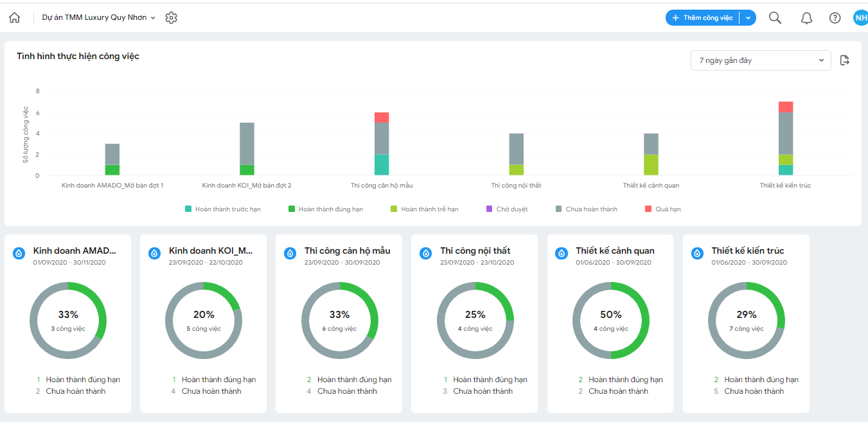Click blue icon on Thi công nội thất card
Viewport: 868px width, 422px height.
[425, 254]
